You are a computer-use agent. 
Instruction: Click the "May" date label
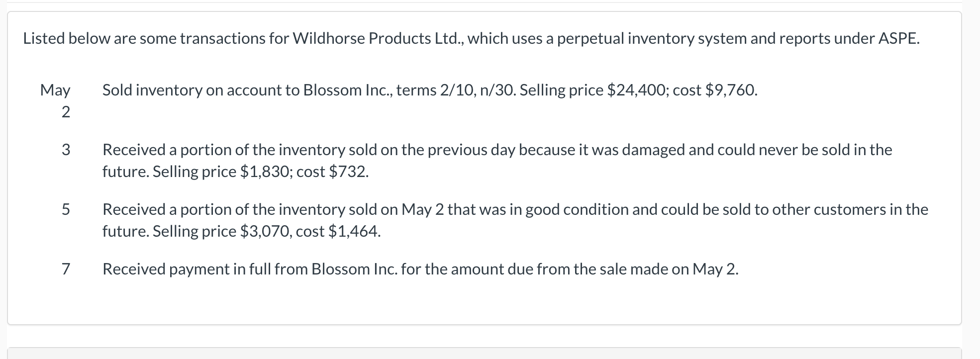[55, 90]
